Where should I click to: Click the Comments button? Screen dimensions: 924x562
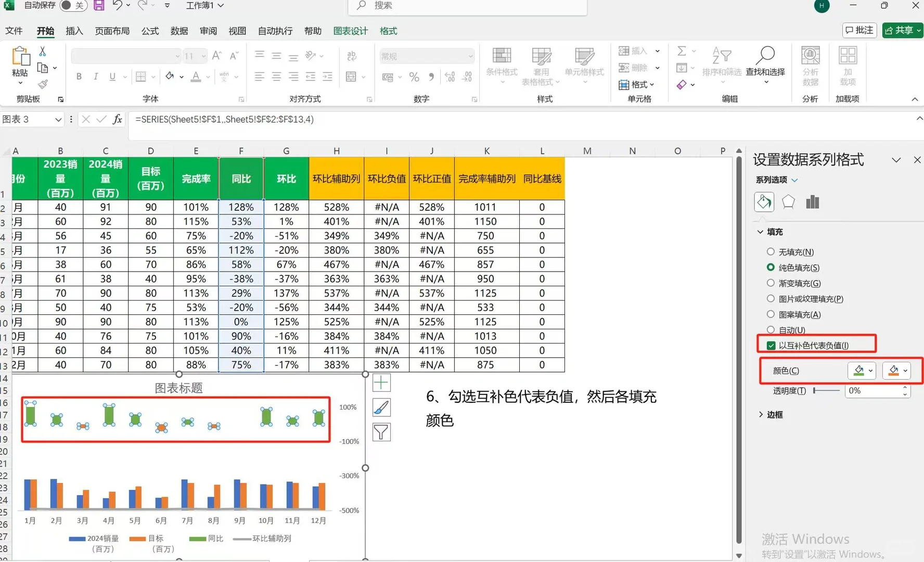click(859, 30)
